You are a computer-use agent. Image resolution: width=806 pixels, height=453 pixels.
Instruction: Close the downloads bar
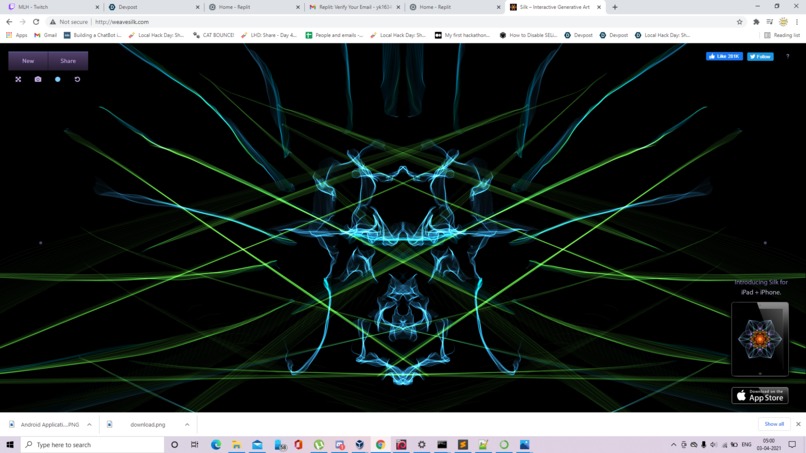[x=798, y=424]
